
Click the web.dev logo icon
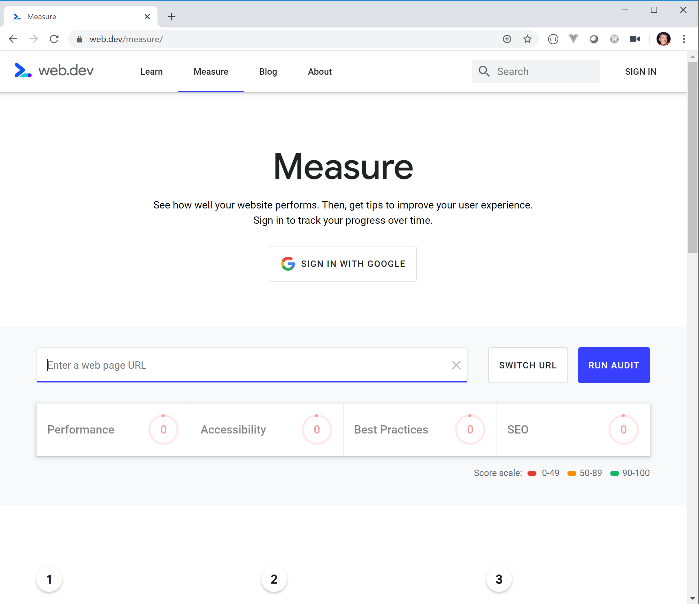pos(23,71)
